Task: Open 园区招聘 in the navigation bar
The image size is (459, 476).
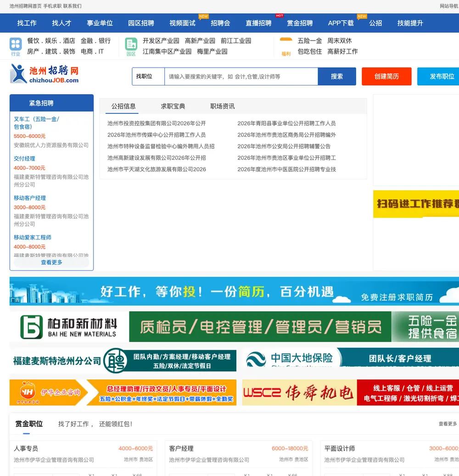Action: pos(141,23)
